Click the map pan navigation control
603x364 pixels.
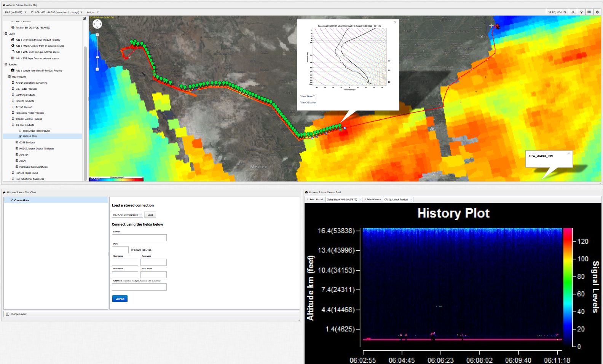[x=97, y=24]
